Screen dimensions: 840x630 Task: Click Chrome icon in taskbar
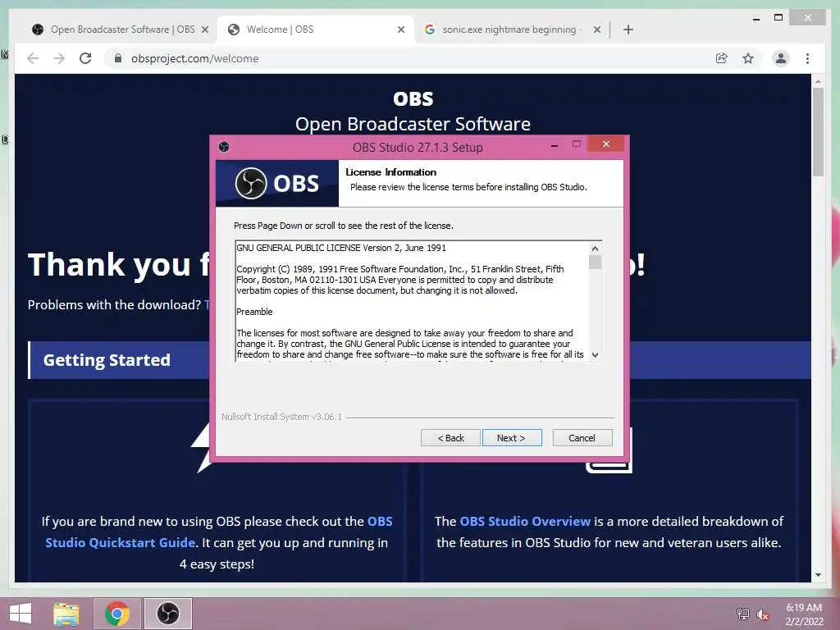(117, 614)
